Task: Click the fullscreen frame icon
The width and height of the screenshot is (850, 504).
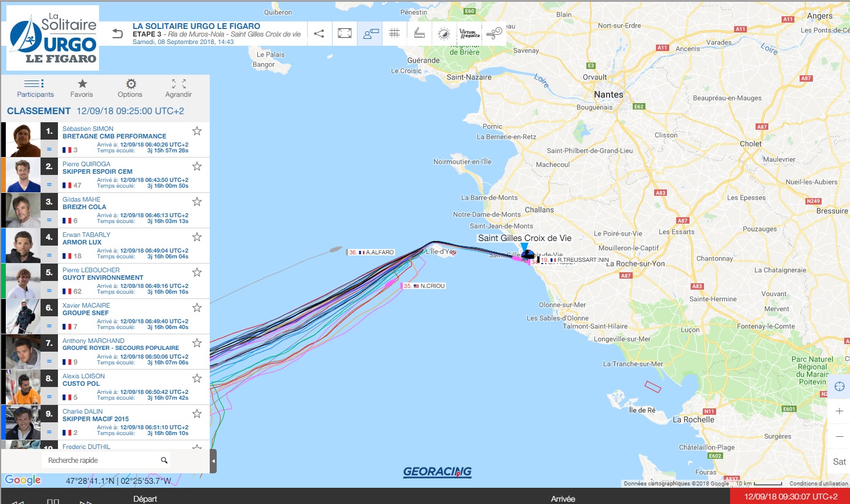Action: coord(345,34)
